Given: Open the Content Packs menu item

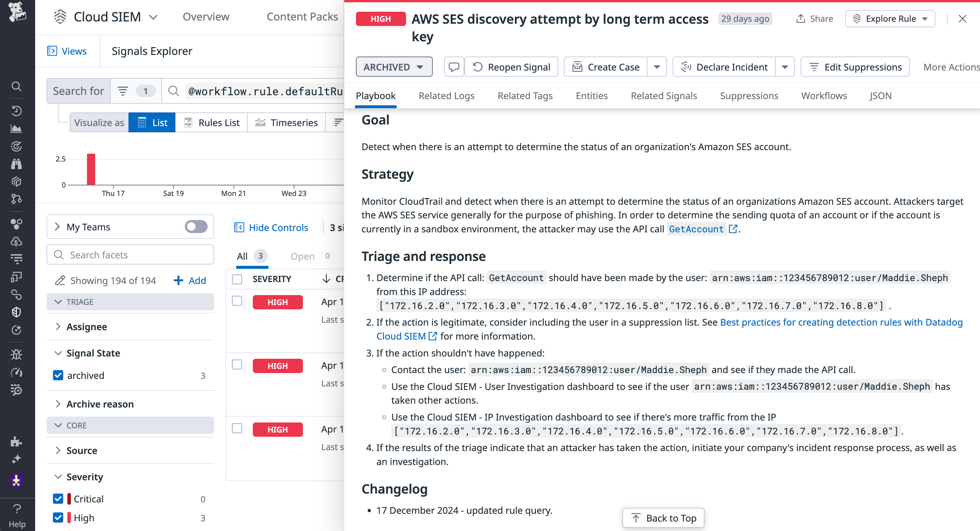Looking at the screenshot, I should tap(303, 17).
